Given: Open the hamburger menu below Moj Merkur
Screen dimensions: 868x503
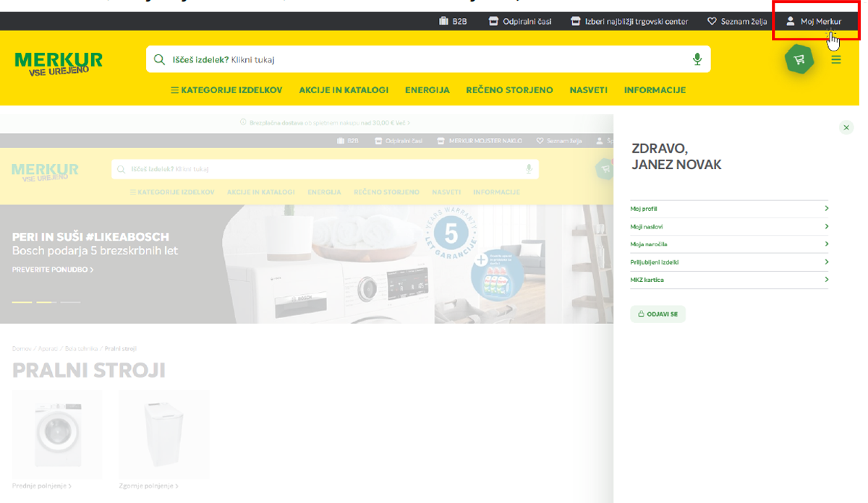Looking at the screenshot, I should 836,60.
